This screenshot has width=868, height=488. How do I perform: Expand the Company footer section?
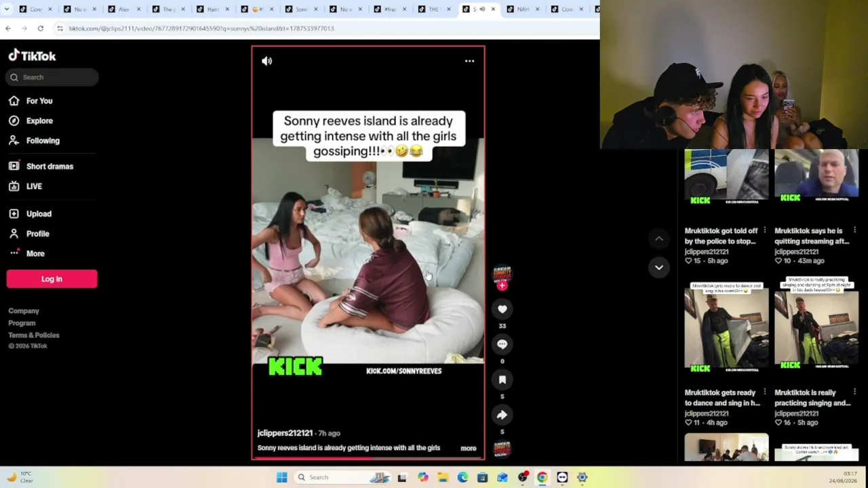(x=24, y=311)
